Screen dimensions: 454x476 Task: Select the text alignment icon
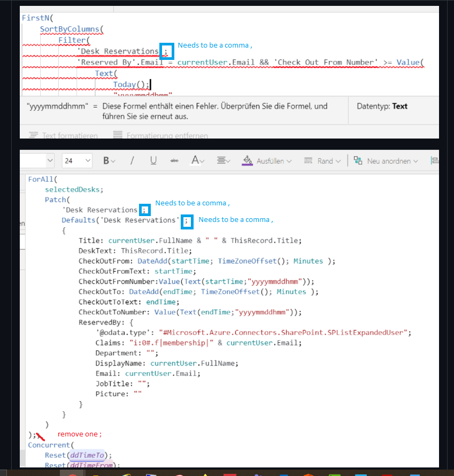pyautogui.click(x=222, y=160)
